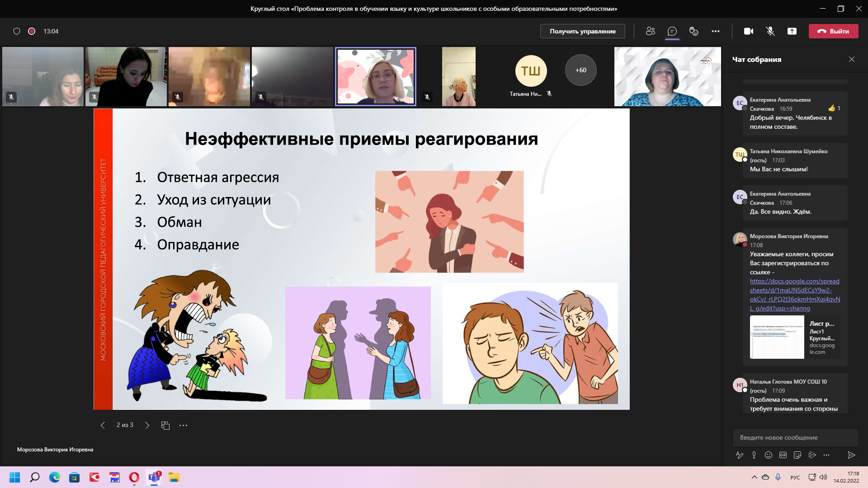This screenshot has width=868, height=488.
Task: Open the text format icon in chat
Action: click(740, 455)
